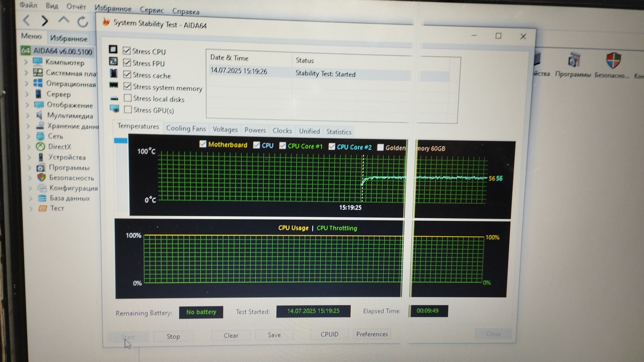Click the refresh toolbar icon
This screenshot has height=362, width=644.
pyautogui.click(x=83, y=22)
